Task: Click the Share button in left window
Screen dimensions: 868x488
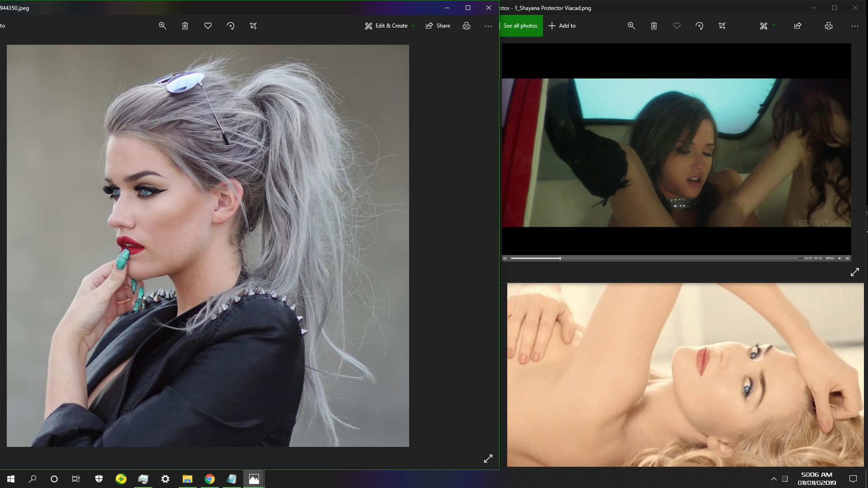Action: click(x=438, y=26)
